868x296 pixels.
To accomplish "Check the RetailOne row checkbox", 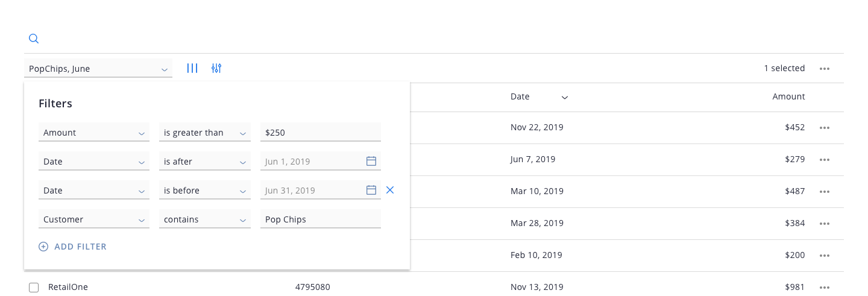I will (x=34, y=288).
